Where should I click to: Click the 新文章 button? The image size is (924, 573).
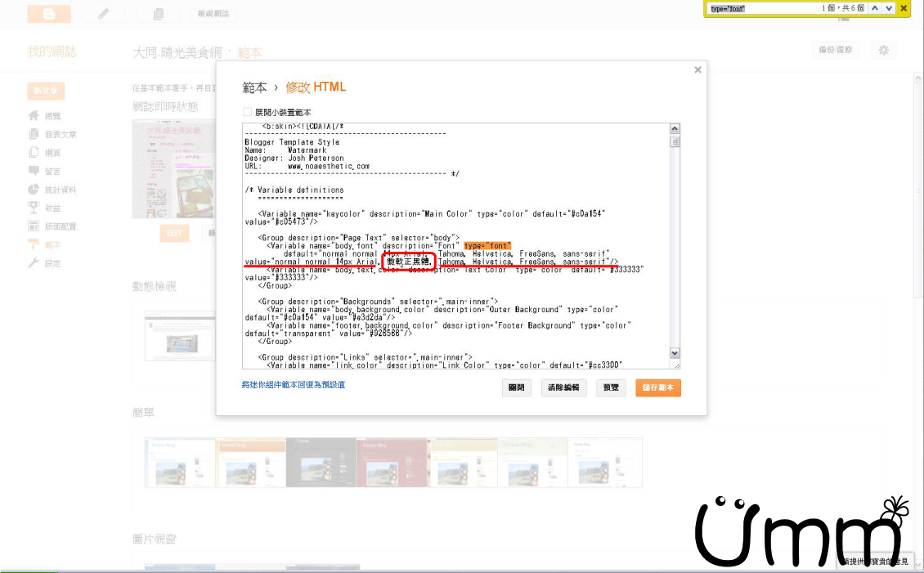coord(46,91)
